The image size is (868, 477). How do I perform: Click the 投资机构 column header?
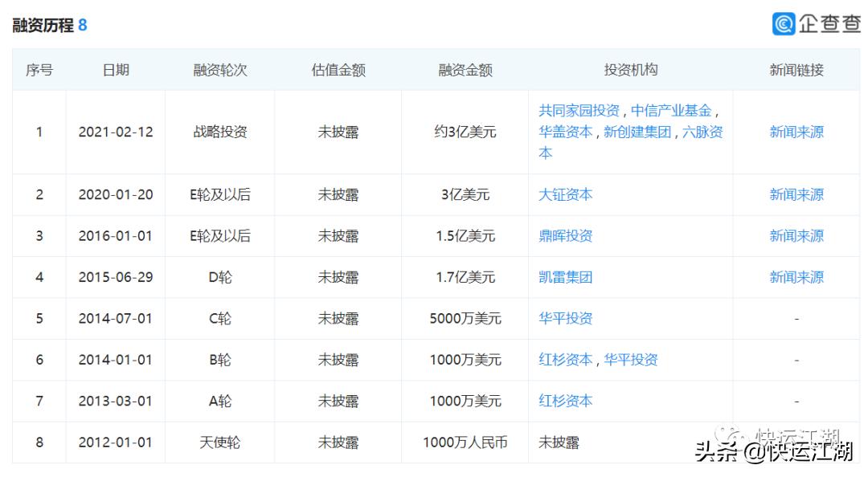click(x=632, y=70)
